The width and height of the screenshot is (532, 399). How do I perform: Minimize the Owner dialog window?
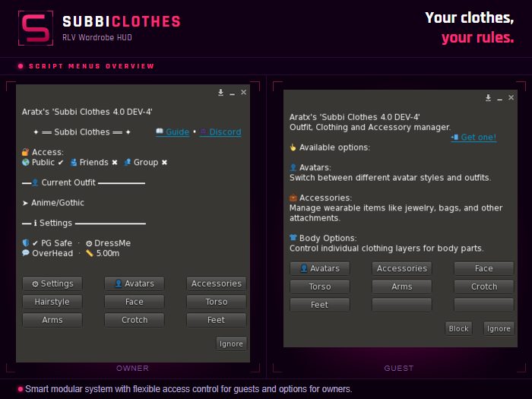coord(232,93)
